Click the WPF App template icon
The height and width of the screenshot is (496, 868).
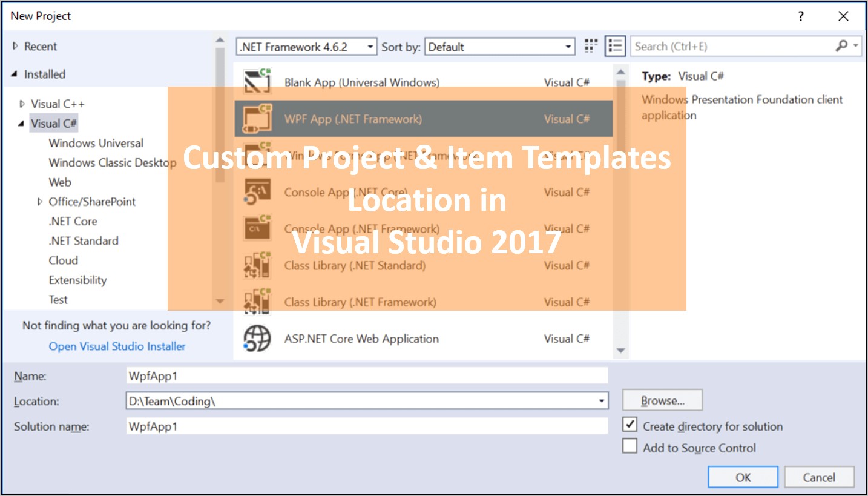[x=257, y=119]
